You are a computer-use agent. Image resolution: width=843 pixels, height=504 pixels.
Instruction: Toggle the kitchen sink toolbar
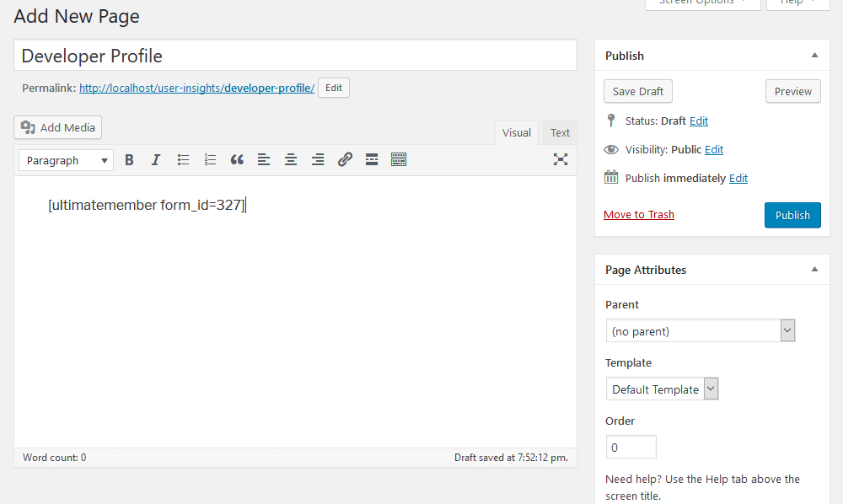coord(399,159)
